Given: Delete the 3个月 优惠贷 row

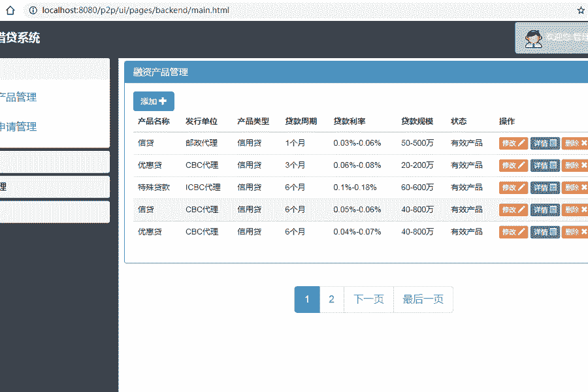Looking at the screenshot, I should pos(575,165).
